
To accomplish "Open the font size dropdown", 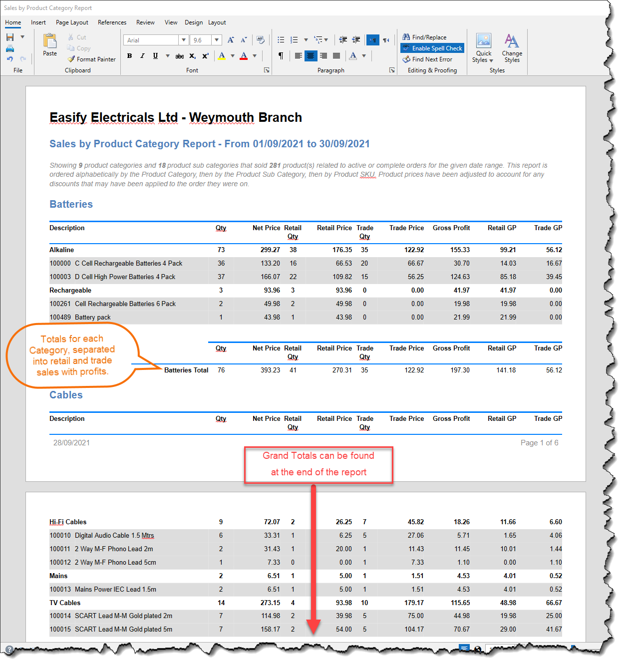I will point(216,39).
